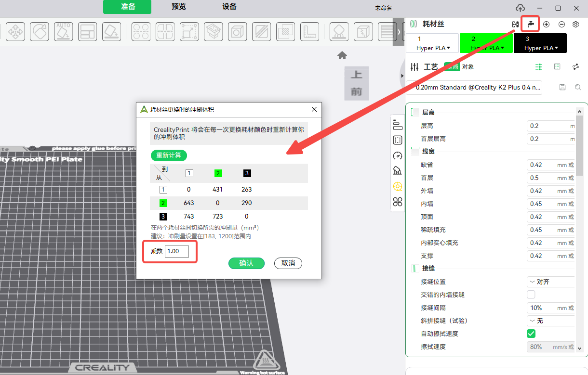Select the lay-on-face toolbar tool
588x375 pixels.
coord(111,32)
